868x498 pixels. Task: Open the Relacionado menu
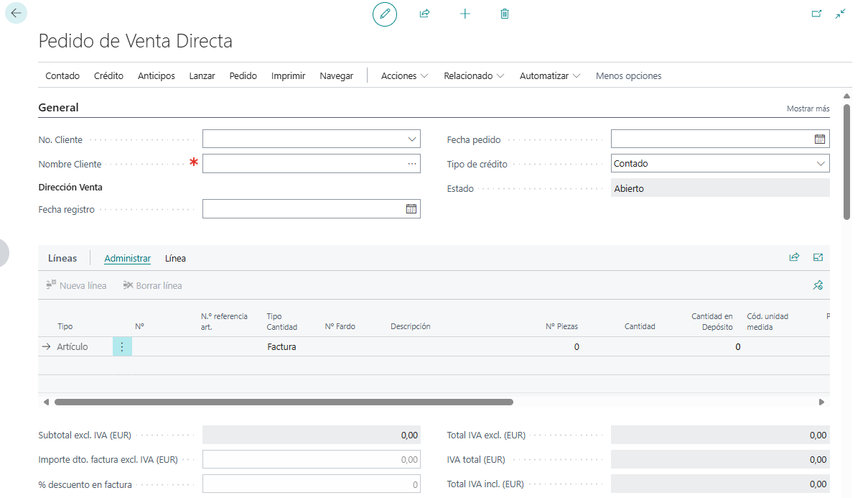click(x=474, y=76)
